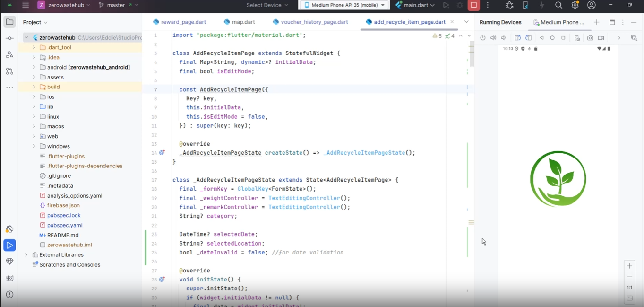This screenshot has height=307, width=644.
Task: Set emulator zoom to 1:1
Action: [x=629, y=288]
